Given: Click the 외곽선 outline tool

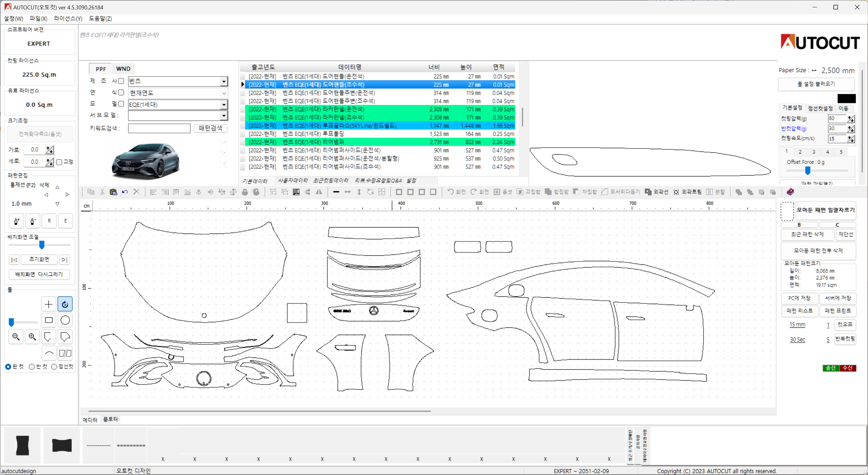Looking at the screenshot, I should 656,192.
